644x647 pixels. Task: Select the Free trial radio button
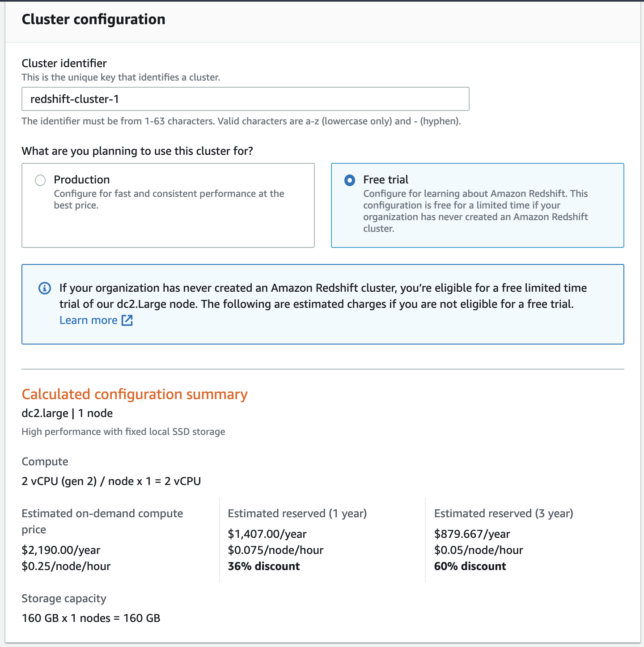pos(348,180)
